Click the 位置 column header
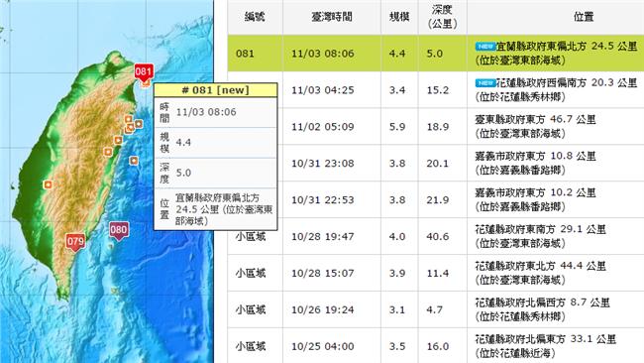 coord(584,17)
